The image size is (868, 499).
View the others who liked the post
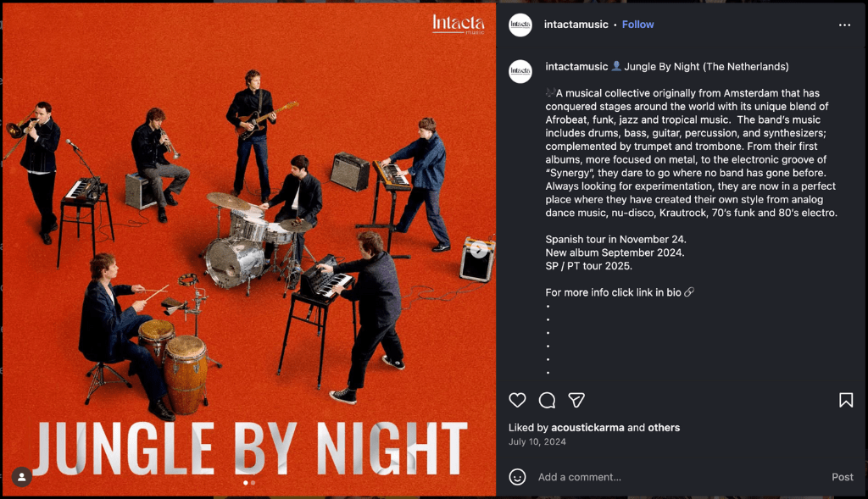(x=664, y=428)
